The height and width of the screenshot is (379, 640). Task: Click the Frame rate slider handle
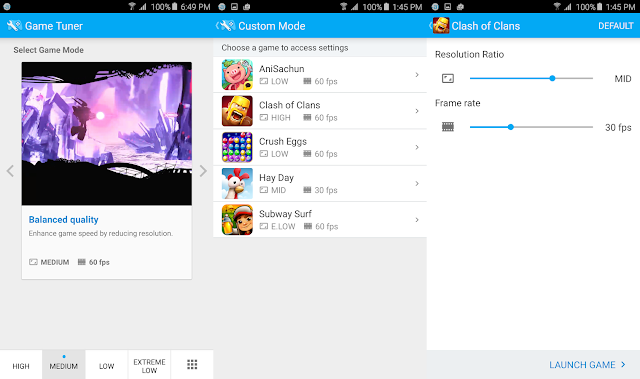511,127
